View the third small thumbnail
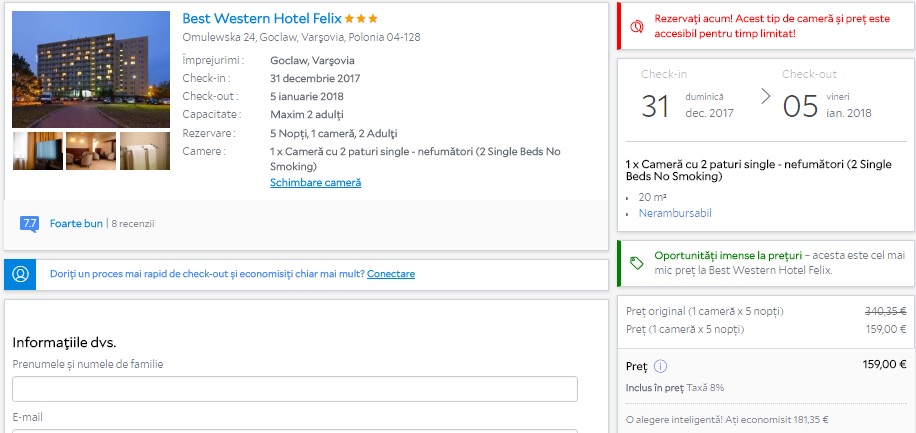The height and width of the screenshot is (433, 916). [145, 151]
